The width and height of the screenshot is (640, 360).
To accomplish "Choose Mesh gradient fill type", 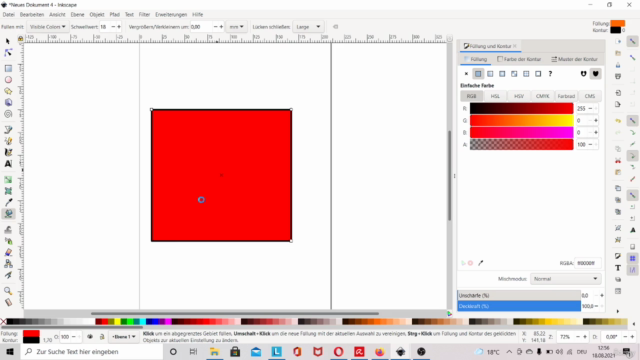I will pyautogui.click(x=514, y=74).
